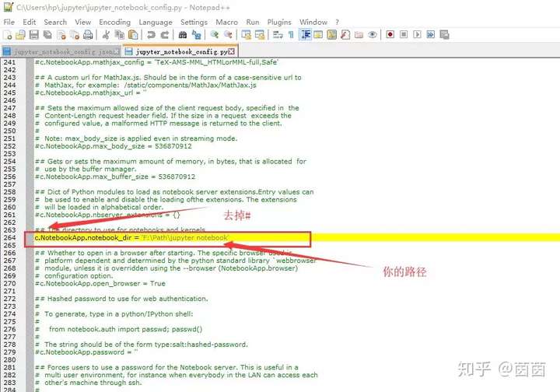Open the Plugins menu
Image resolution: width=560 pixels, height=392 pixels.
click(x=279, y=22)
